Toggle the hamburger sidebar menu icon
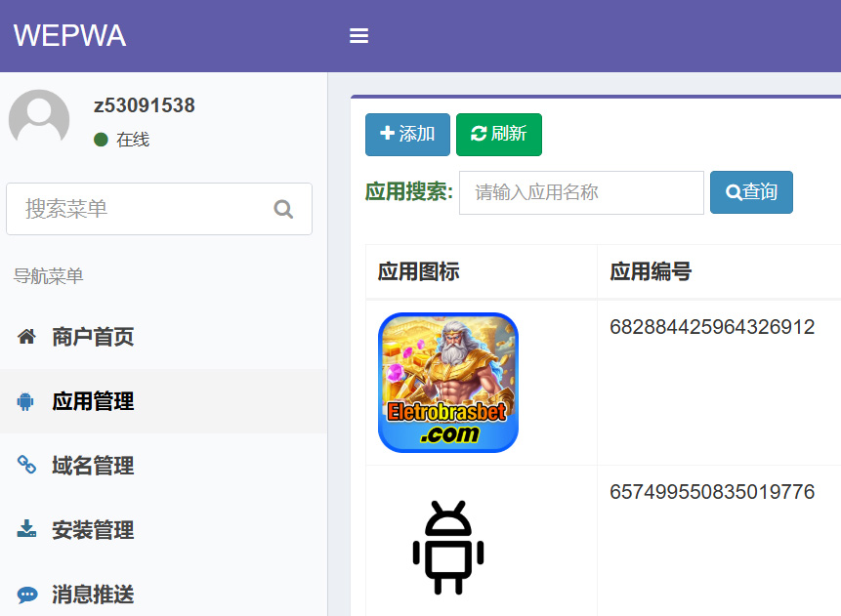The width and height of the screenshot is (841, 616). click(x=358, y=36)
